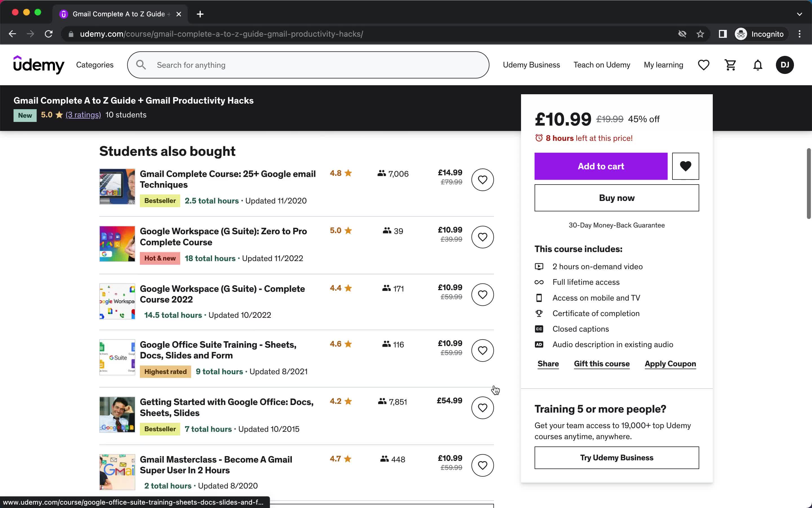View site info lock icon

[71, 34]
